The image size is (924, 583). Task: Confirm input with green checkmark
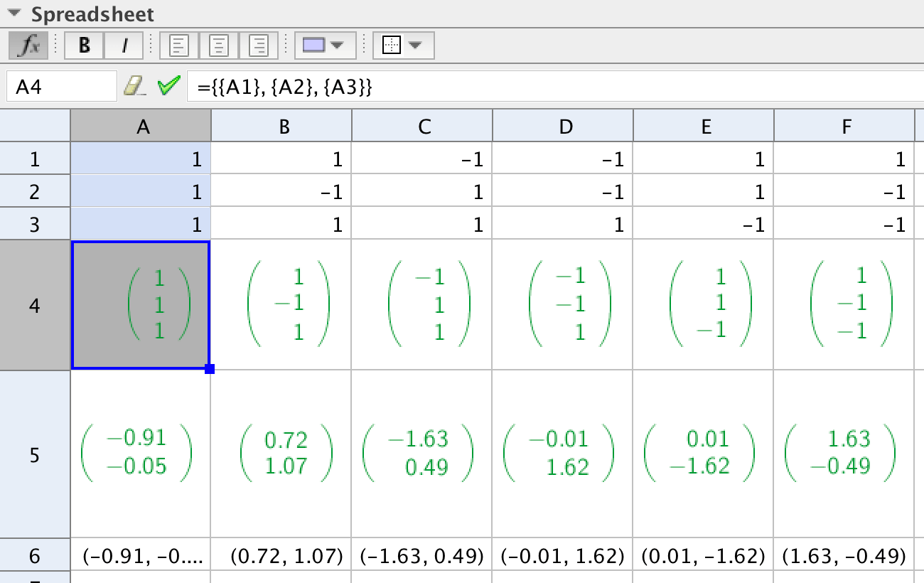tap(169, 86)
